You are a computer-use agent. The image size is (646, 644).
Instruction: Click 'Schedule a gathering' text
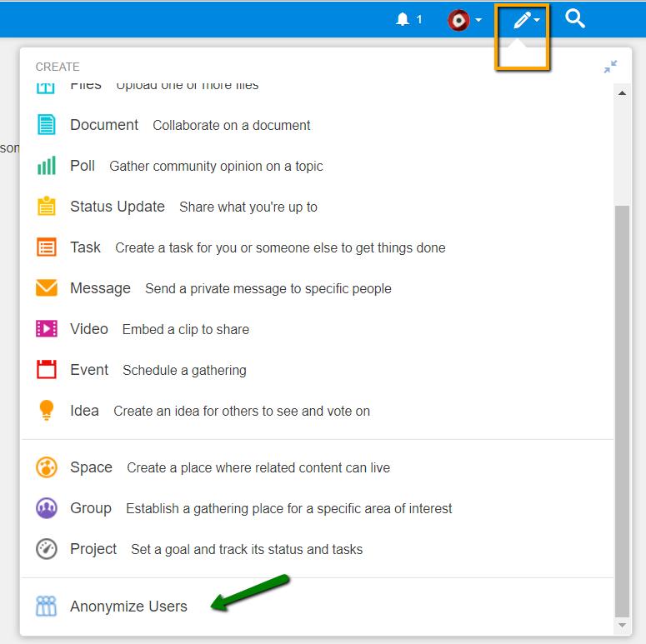(x=184, y=370)
